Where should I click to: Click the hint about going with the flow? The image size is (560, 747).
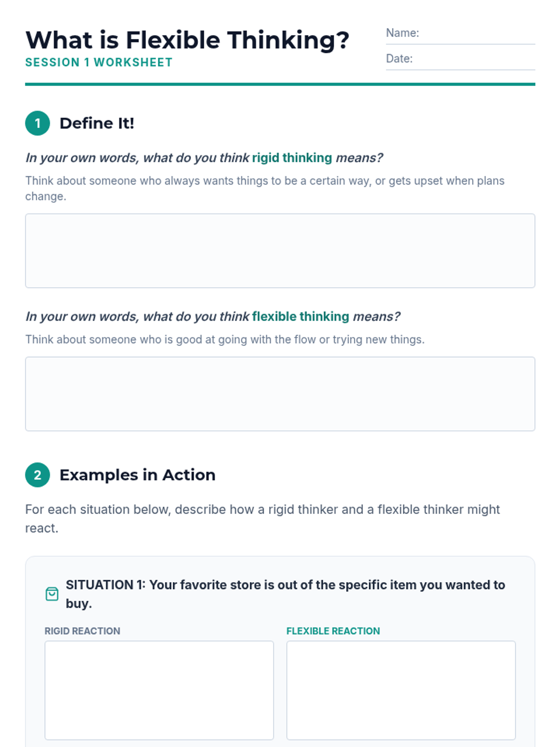click(225, 339)
